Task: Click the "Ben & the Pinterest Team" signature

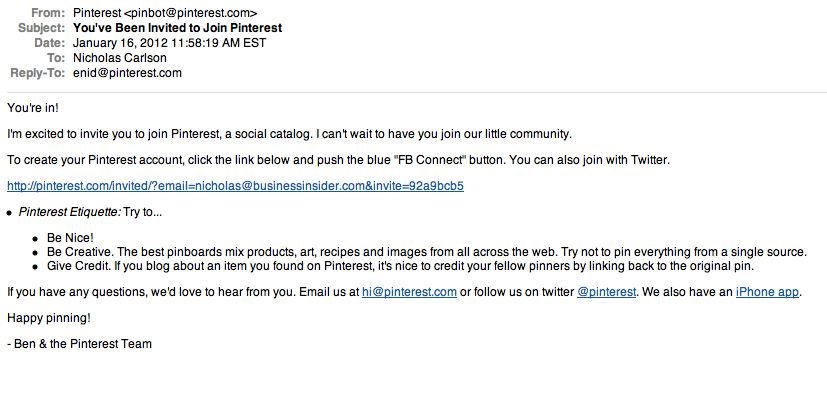Action: click(x=80, y=344)
